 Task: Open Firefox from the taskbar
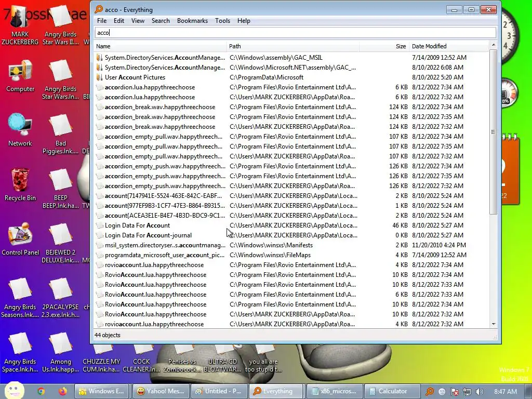(62, 391)
